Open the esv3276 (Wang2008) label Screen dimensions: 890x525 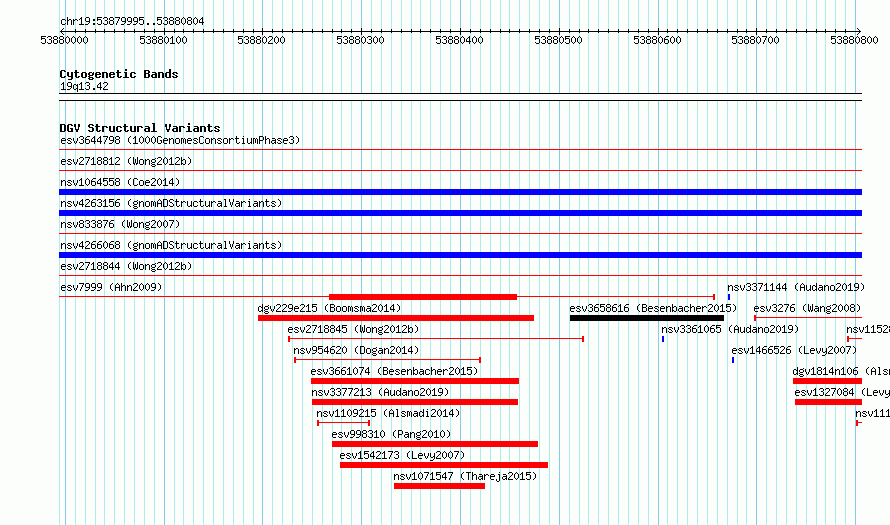pos(807,308)
